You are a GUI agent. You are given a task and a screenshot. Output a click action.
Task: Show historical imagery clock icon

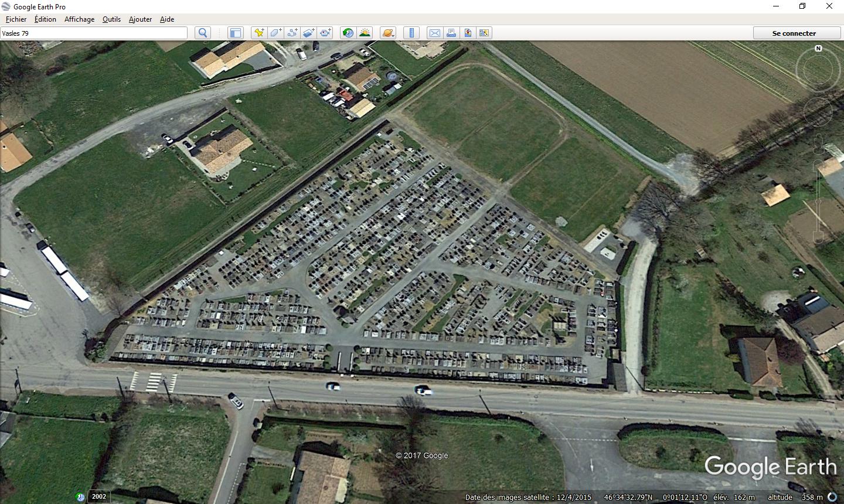point(348,33)
